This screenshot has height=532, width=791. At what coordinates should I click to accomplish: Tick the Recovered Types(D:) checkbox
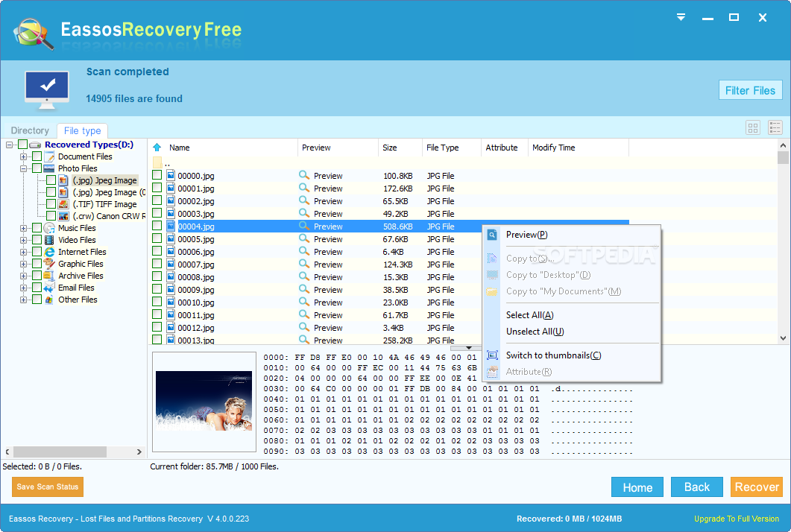[22, 145]
